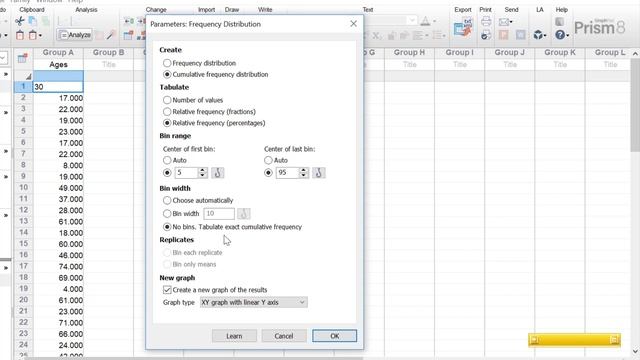Click the Send to PowerPoint icon
The height and width of the screenshot is (360, 640).
tap(504, 35)
